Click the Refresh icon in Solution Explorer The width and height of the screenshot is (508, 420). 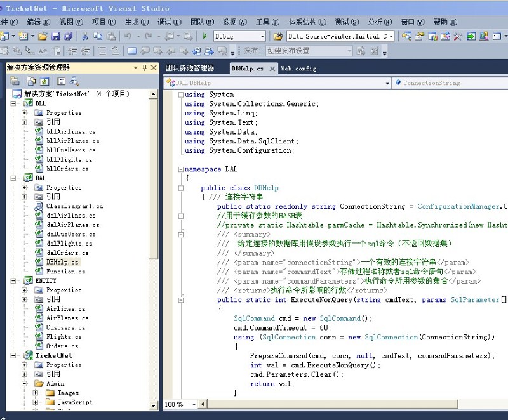pyautogui.click(x=44, y=81)
